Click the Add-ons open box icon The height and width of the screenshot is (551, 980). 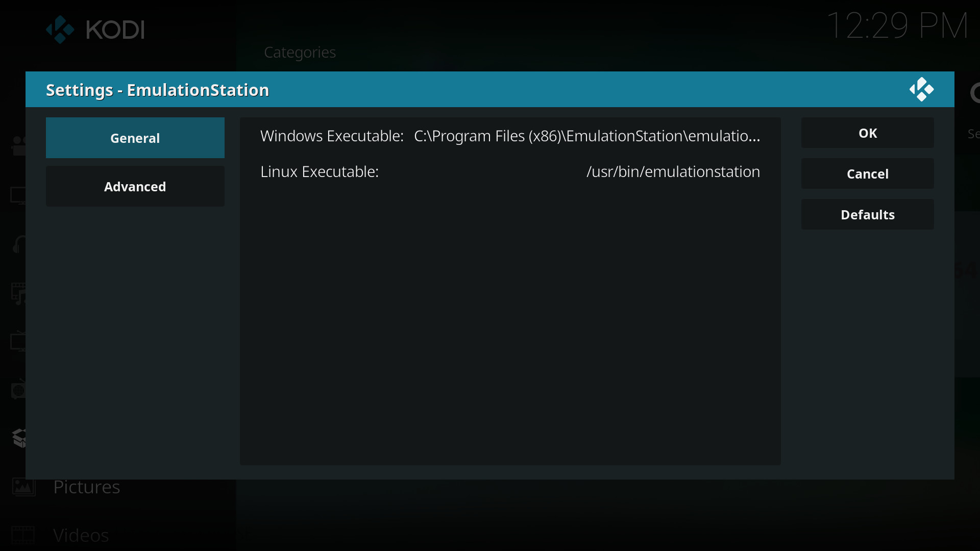[x=19, y=438]
